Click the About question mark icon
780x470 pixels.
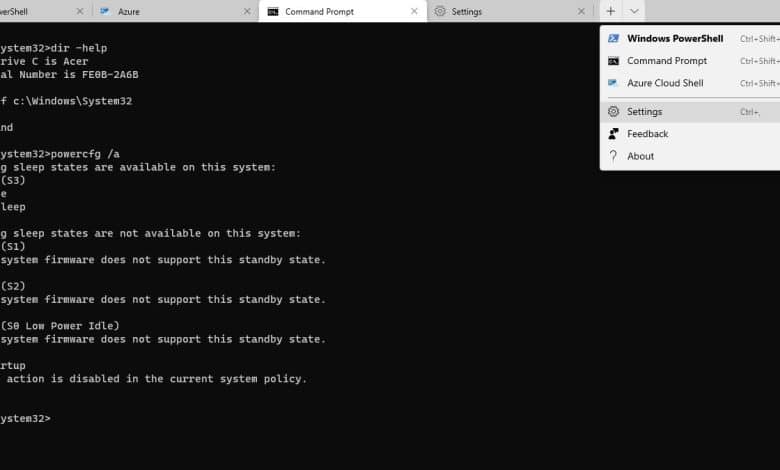pyautogui.click(x=613, y=156)
